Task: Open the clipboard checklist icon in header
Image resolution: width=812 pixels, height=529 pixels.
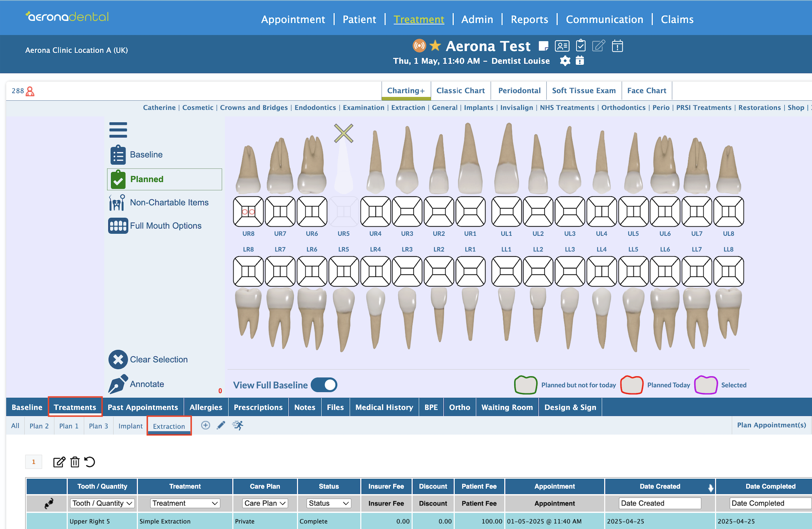Action: (x=581, y=46)
